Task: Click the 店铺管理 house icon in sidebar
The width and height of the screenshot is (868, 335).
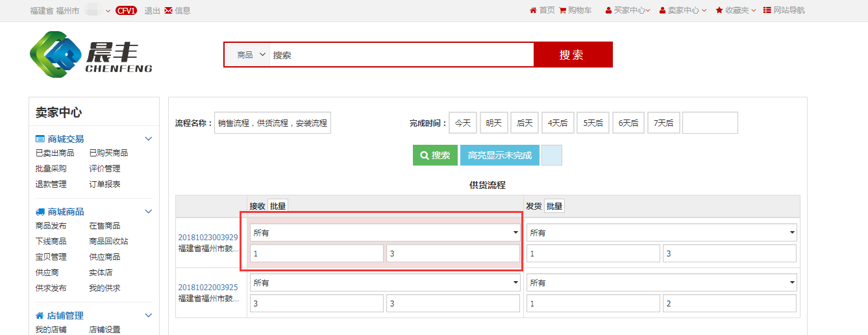Action: click(40, 316)
